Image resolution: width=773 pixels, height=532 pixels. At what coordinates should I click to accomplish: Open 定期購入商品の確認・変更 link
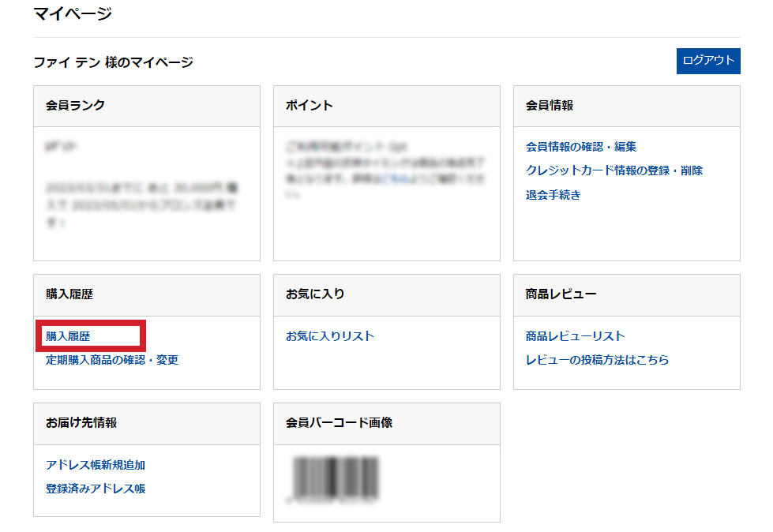112,360
